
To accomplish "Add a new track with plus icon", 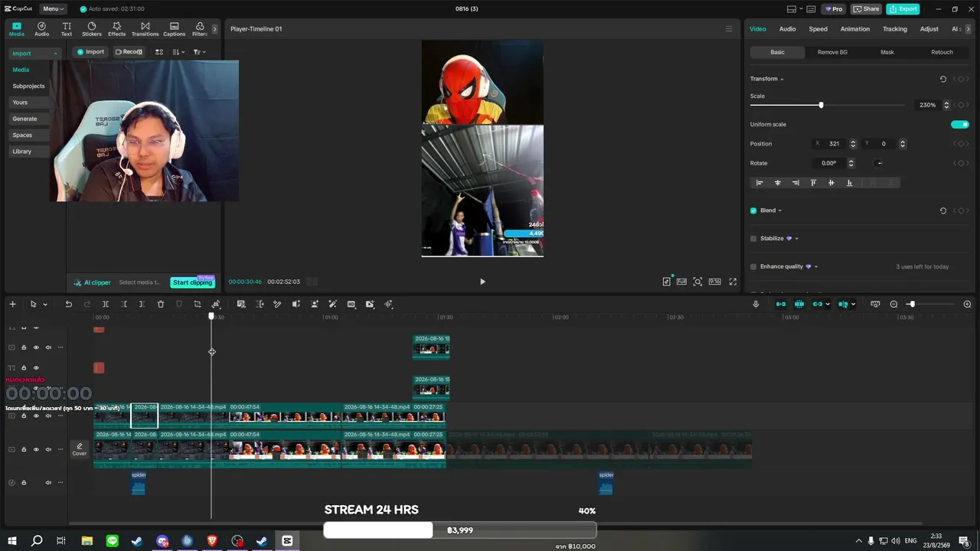I will point(12,305).
